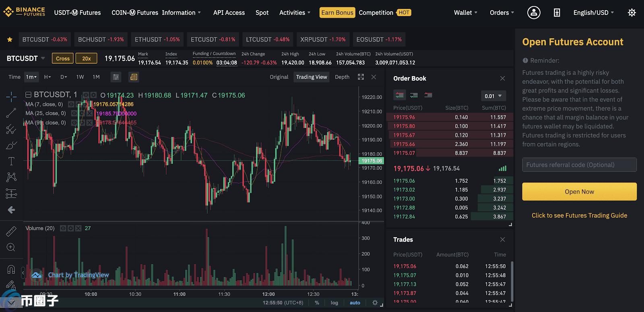Select the ruler measure tool
Image resolution: width=644 pixels, height=312 pixels.
[11, 231]
